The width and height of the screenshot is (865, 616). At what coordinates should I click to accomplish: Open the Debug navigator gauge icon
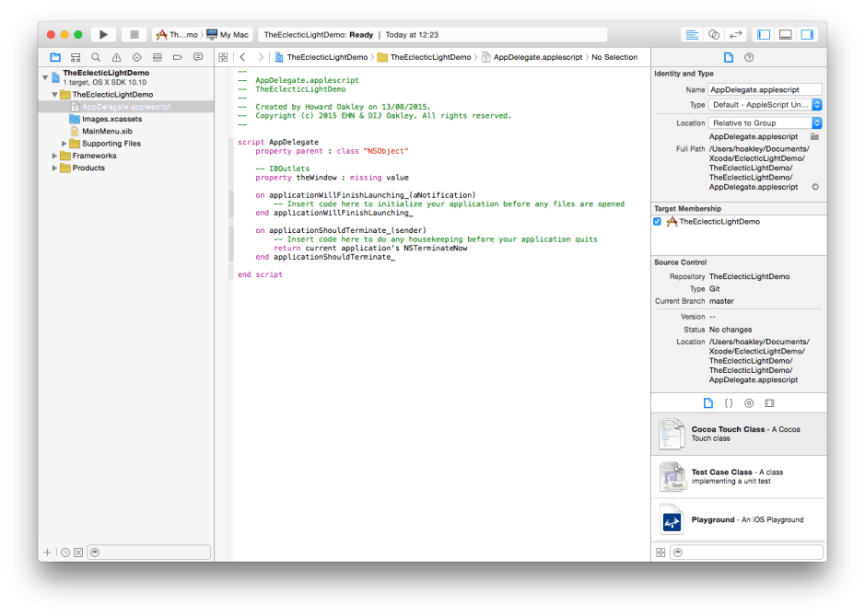pyautogui.click(x=158, y=56)
